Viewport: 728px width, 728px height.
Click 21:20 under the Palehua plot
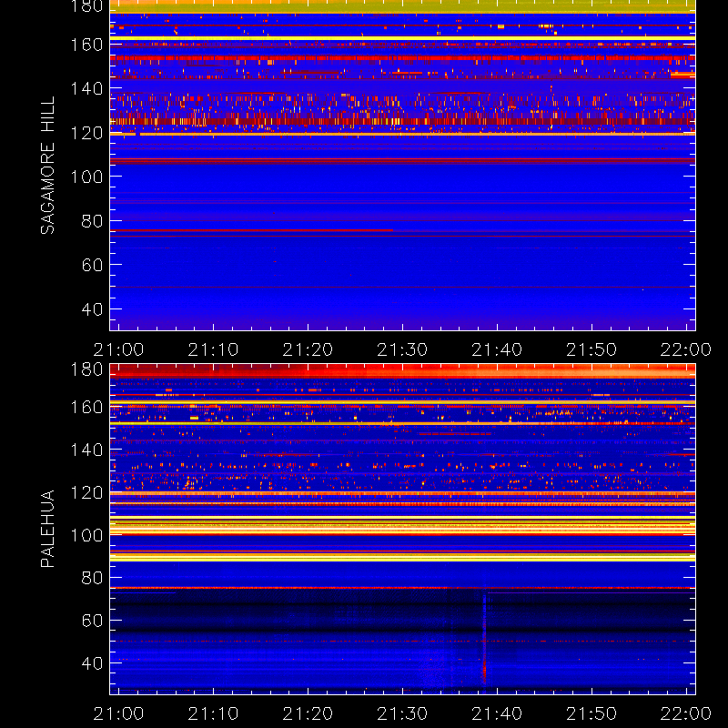click(308, 713)
